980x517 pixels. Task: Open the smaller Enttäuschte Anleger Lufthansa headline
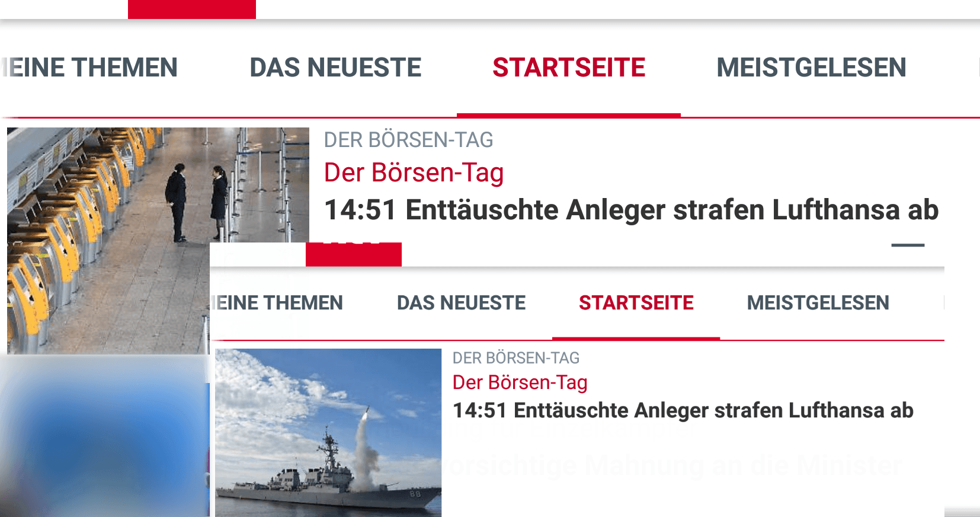pyautogui.click(x=683, y=410)
